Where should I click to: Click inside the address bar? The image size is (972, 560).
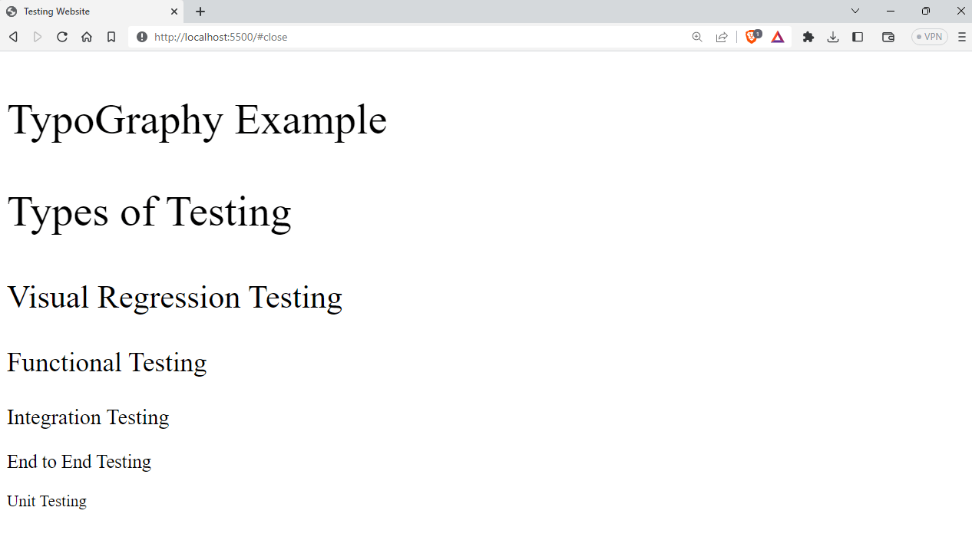point(345,36)
